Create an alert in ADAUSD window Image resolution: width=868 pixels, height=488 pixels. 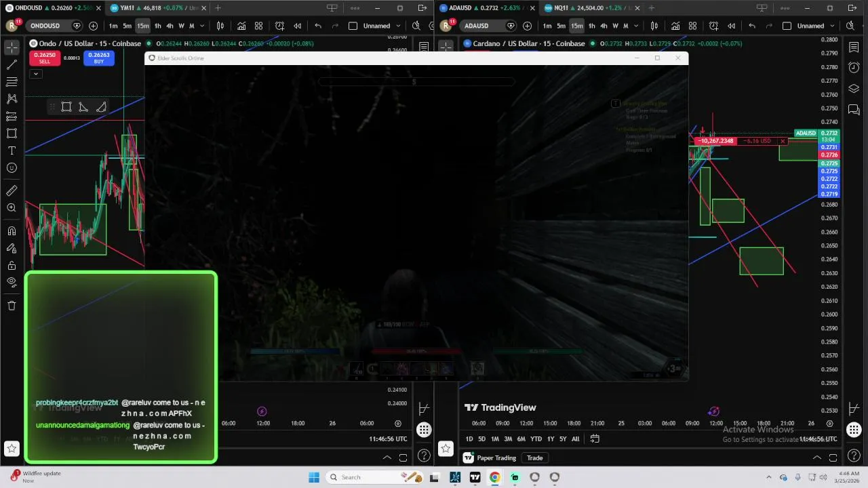(713, 26)
